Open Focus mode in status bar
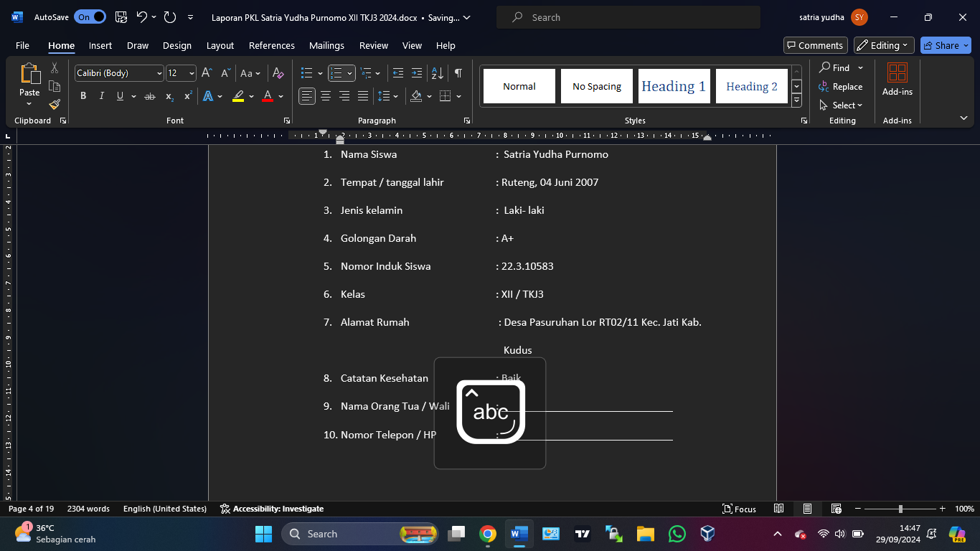 [x=740, y=509]
